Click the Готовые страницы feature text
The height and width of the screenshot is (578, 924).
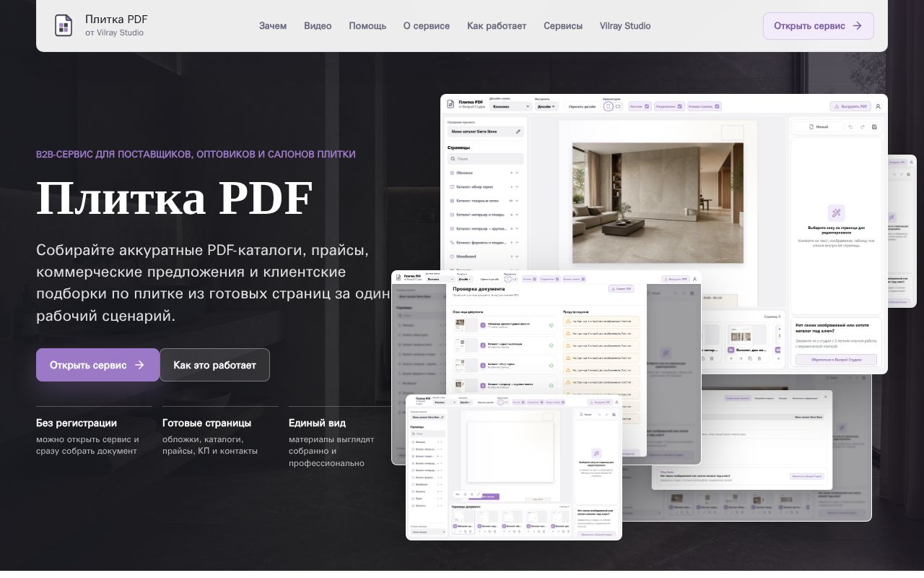207,423
